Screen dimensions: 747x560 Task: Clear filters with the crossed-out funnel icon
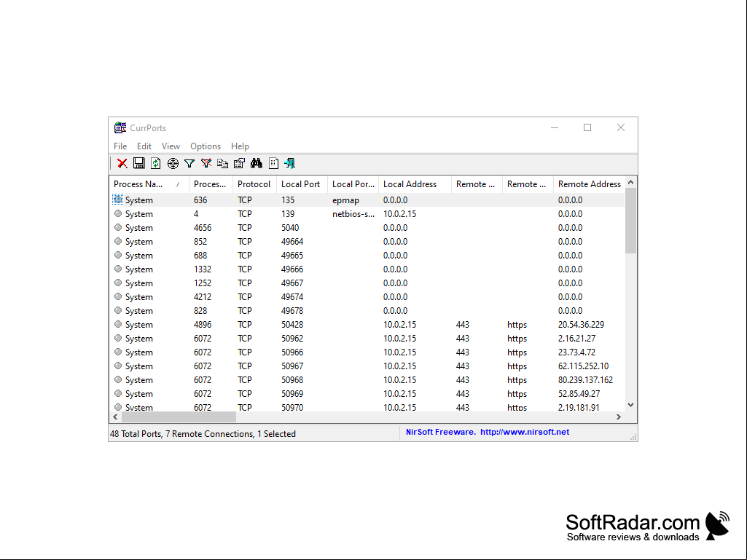(x=206, y=163)
